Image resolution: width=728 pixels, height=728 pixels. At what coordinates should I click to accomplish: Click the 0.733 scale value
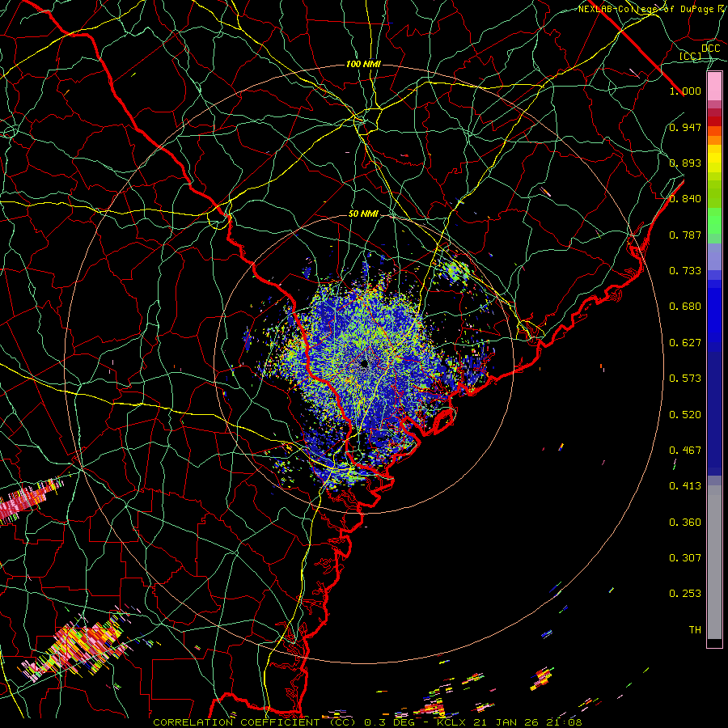pyautogui.click(x=685, y=271)
